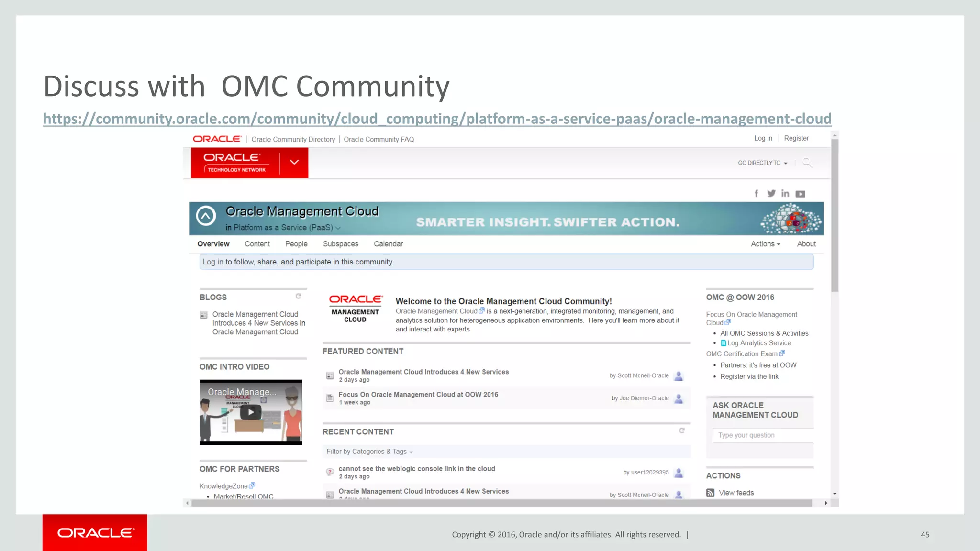Play the OMC intro video
This screenshot has height=551, width=980.
[x=251, y=412]
